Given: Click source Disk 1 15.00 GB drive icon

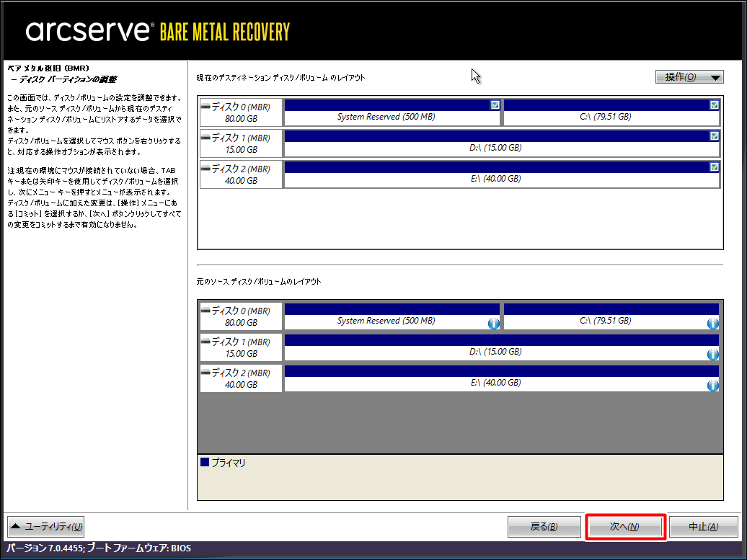Looking at the screenshot, I should click(205, 342).
